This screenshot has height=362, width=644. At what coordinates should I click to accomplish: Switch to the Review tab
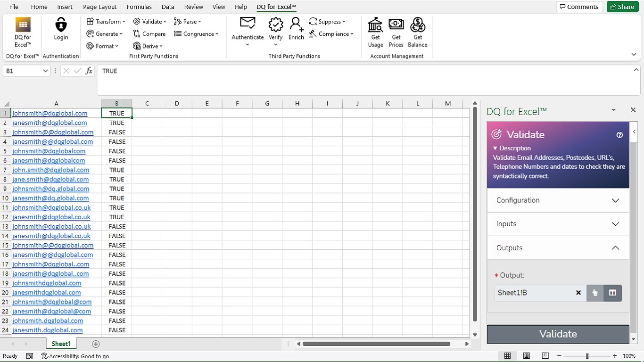click(194, 7)
